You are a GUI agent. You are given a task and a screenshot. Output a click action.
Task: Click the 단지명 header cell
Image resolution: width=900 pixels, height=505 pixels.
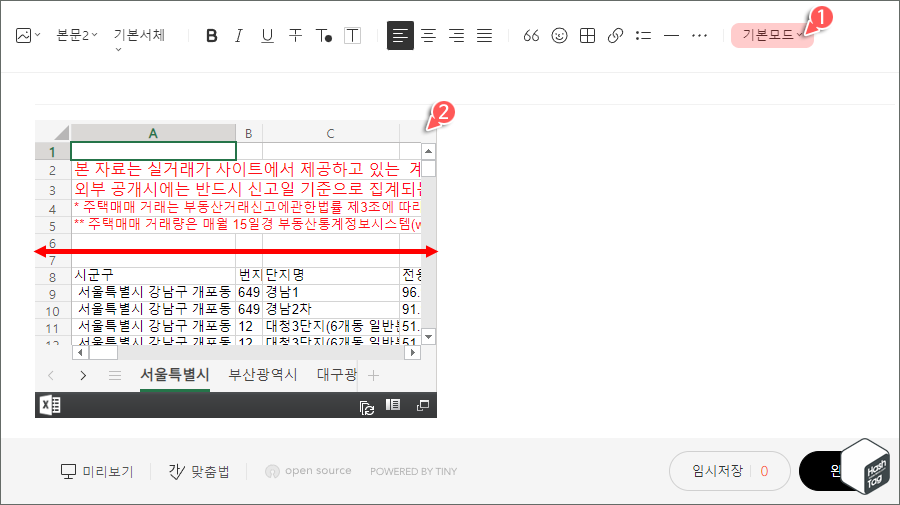(x=331, y=275)
